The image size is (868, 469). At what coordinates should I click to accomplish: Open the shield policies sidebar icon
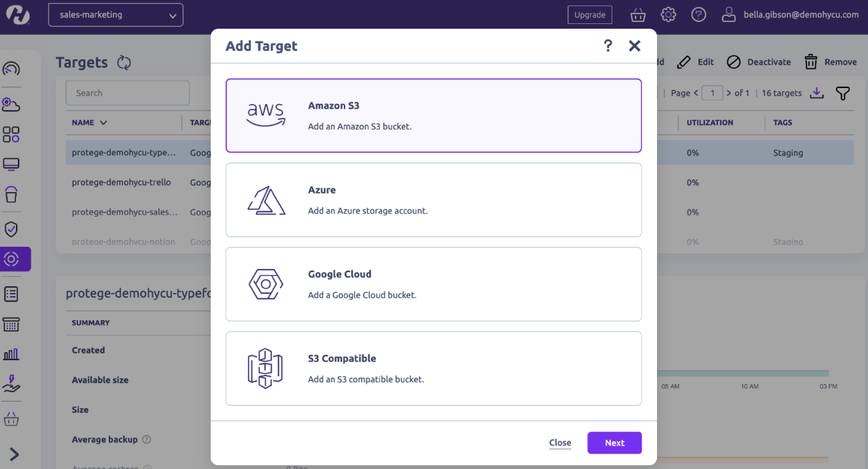point(11,229)
